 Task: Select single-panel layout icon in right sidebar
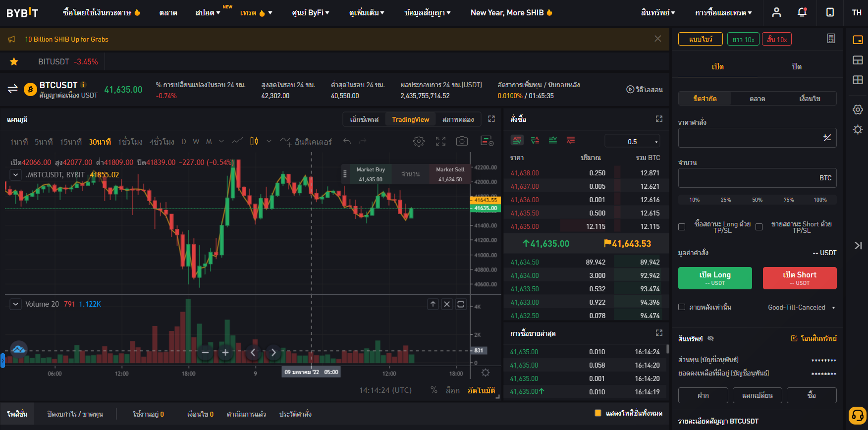[858, 40]
